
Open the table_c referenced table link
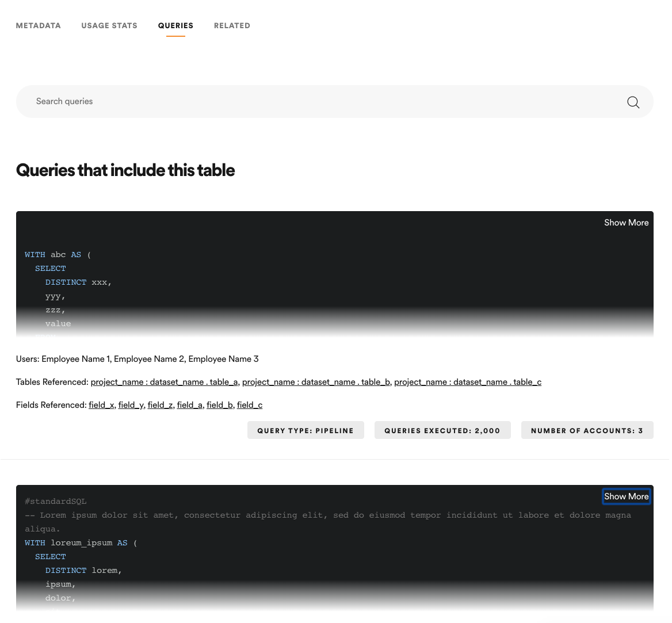click(x=468, y=381)
